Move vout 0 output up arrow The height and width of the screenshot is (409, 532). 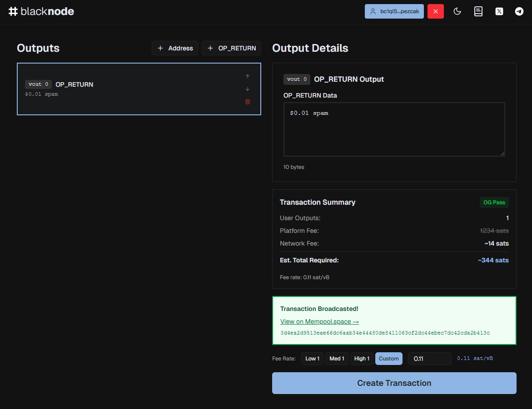247,76
